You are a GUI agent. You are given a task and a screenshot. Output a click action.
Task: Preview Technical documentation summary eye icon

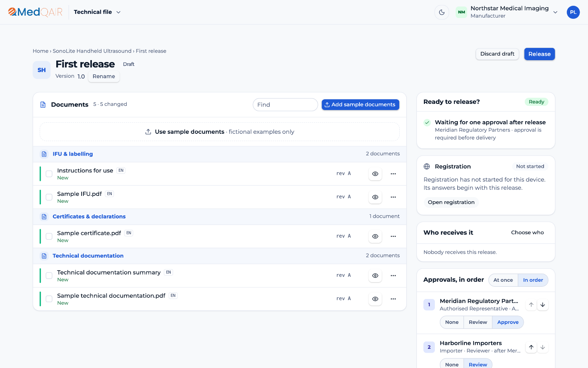pos(375,276)
